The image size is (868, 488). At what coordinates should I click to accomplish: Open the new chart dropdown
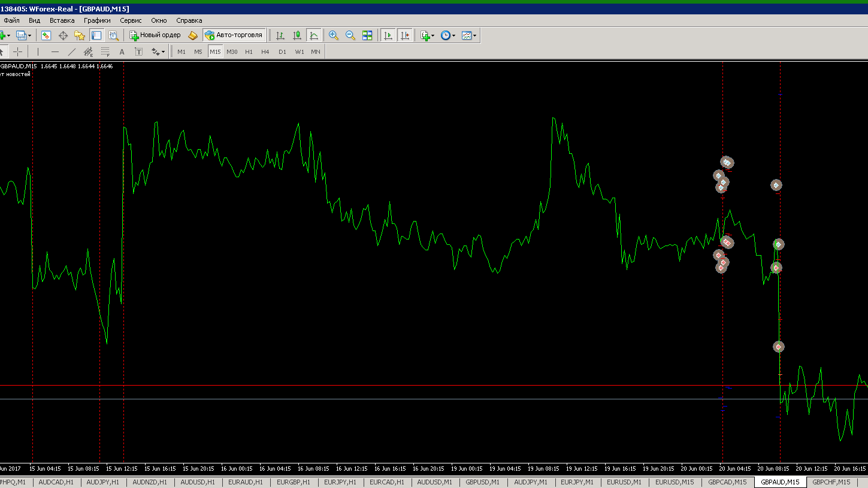click(x=5, y=35)
